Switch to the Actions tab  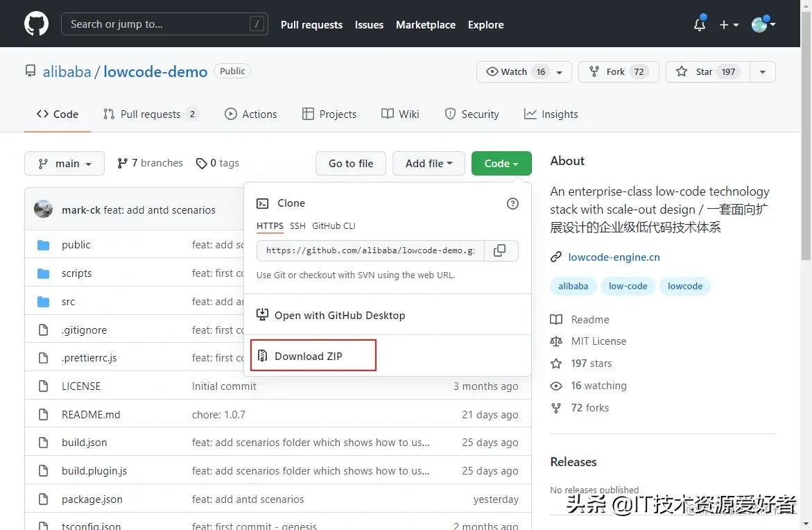pos(250,114)
